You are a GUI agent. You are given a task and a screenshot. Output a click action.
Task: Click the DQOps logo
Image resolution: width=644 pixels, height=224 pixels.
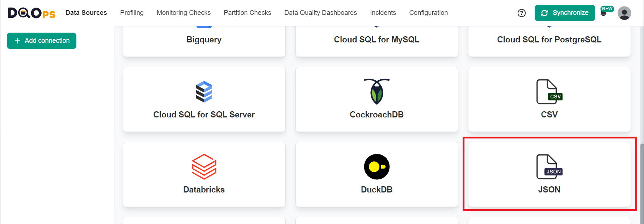[x=31, y=13]
